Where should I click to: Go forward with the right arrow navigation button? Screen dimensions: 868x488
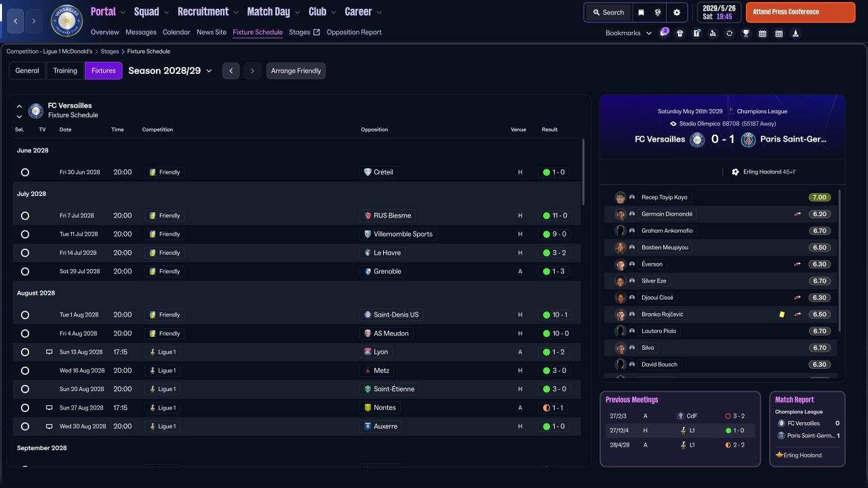coord(33,21)
